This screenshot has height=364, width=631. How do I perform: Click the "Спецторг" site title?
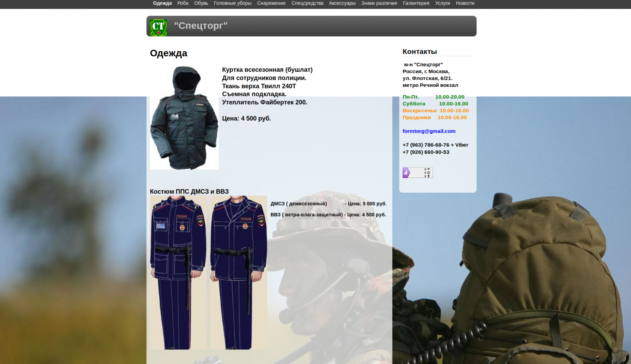tap(201, 26)
